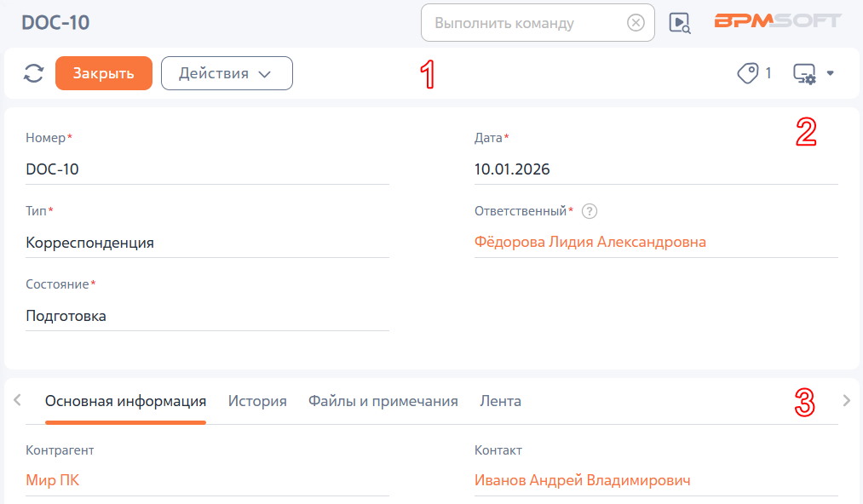The image size is (863, 504).
Task: Click the Контрагент field label
Action: [60, 450]
